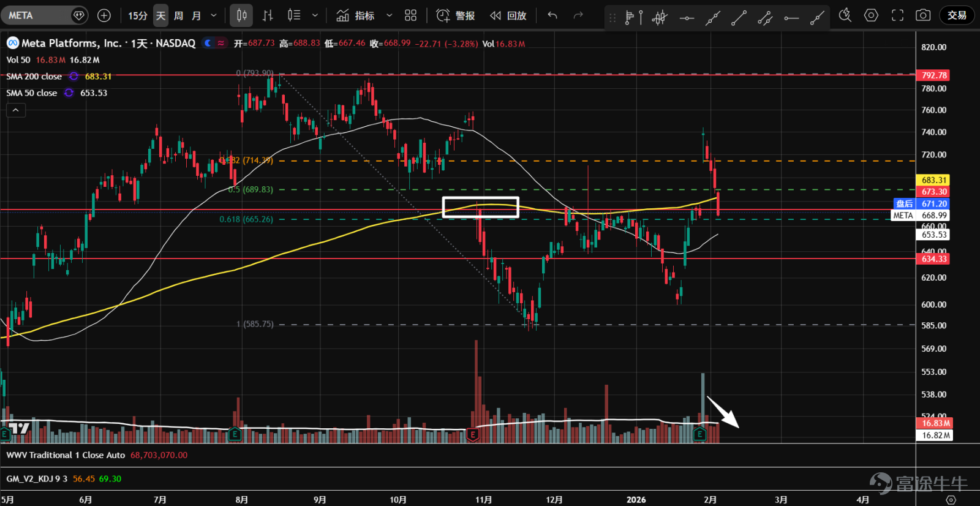Take a chart snapshot with camera icon

click(x=923, y=15)
